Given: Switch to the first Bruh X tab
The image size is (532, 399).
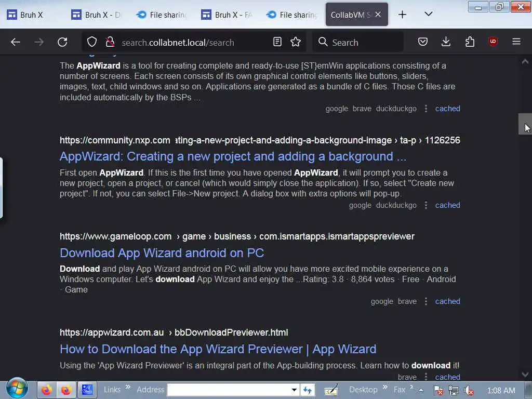Looking at the screenshot, I should 31,15.
